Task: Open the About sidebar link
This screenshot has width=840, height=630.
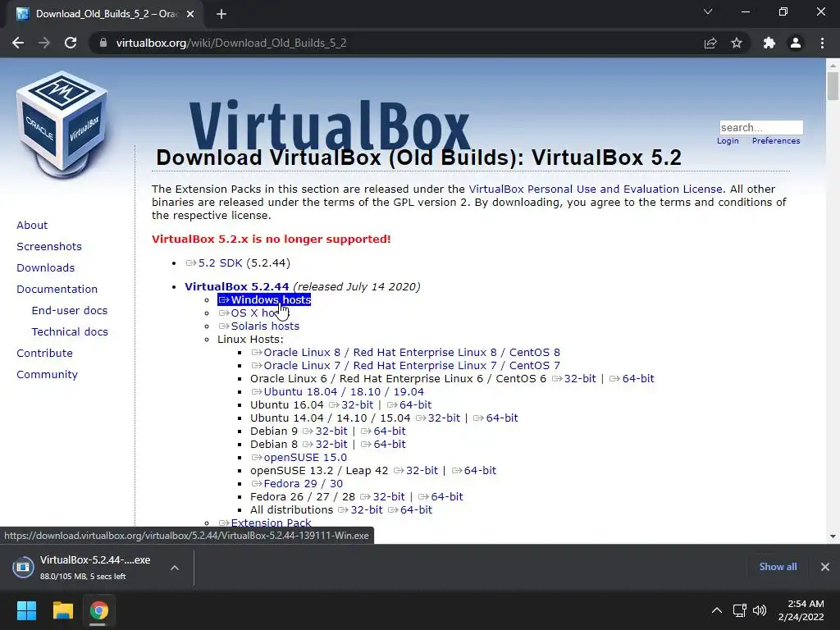Action: [32, 225]
